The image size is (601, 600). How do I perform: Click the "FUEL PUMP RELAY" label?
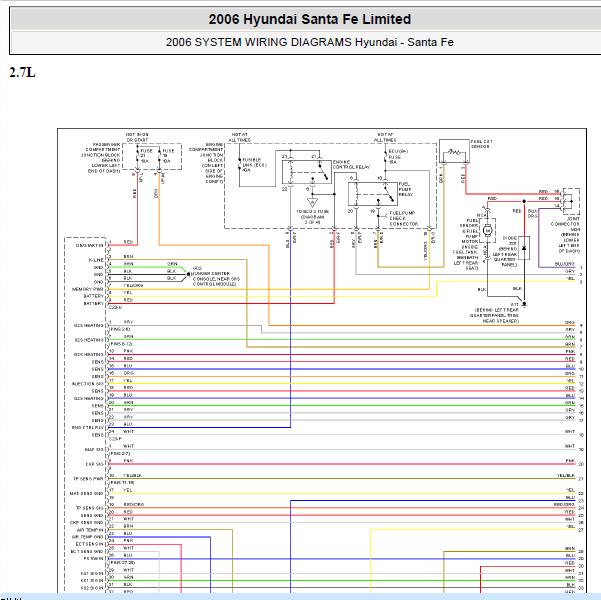coord(406,189)
